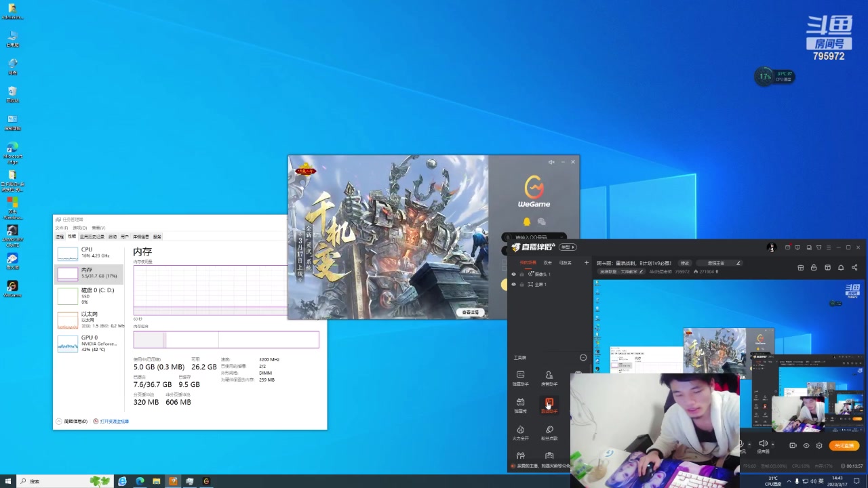Open the 文件(F) menu in Task Manager
This screenshot has height=488, width=868.
[x=61, y=228]
